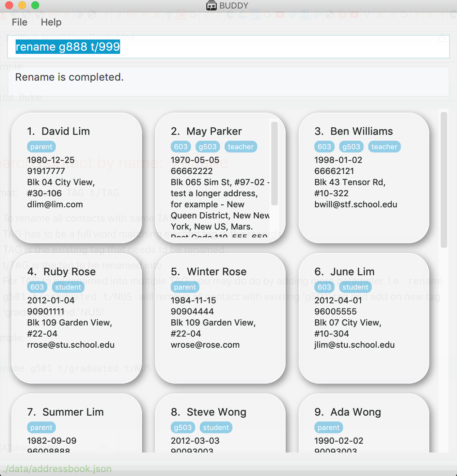457x476 pixels.
Task: Select the '603' tag badge on June Lim
Action: tap(324, 287)
